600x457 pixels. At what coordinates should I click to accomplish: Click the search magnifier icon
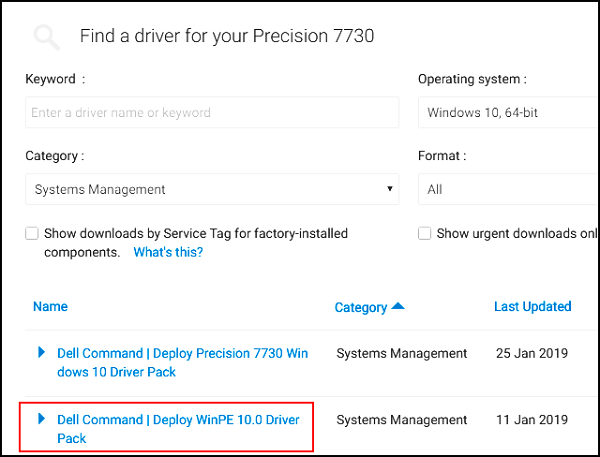click(x=47, y=38)
